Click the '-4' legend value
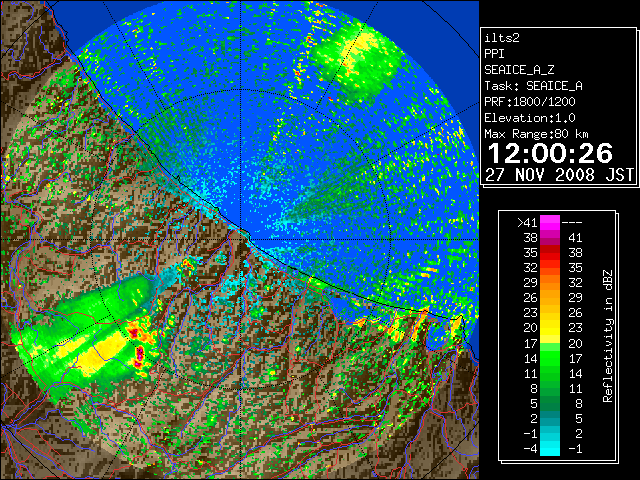Image resolution: width=640 pixels, height=480 pixels. pyautogui.click(x=530, y=449)
